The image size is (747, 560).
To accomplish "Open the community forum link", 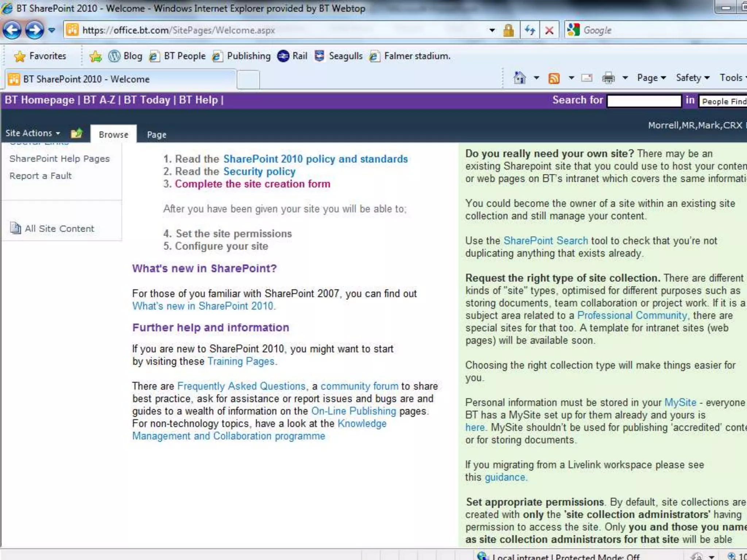I will (x=359, y=386).
